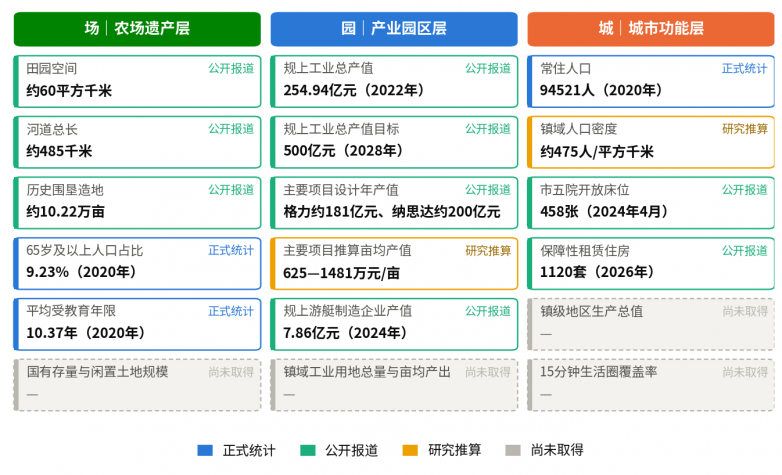Click the value 254.94亿元（2022年）
Image resolution: width=782 pixels, height=475 pixels.
coord(356,91)
